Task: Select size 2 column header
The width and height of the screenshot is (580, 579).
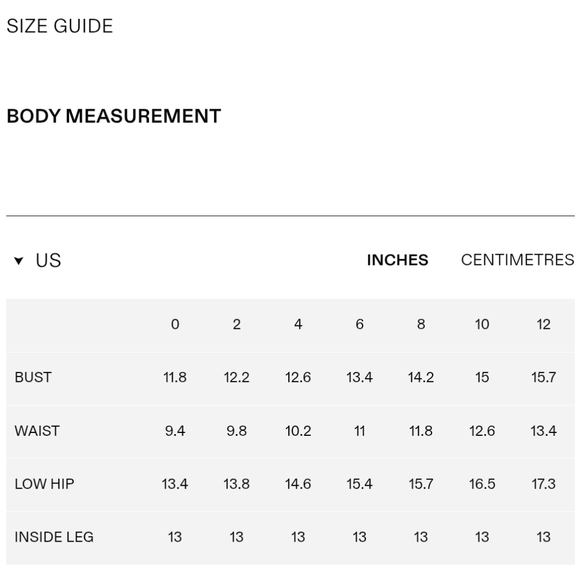Action: click(x=237, y=324)
